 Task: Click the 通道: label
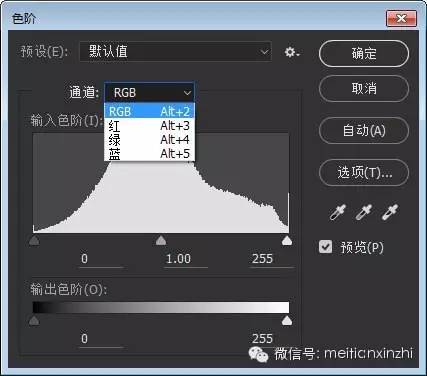(84, 92)
